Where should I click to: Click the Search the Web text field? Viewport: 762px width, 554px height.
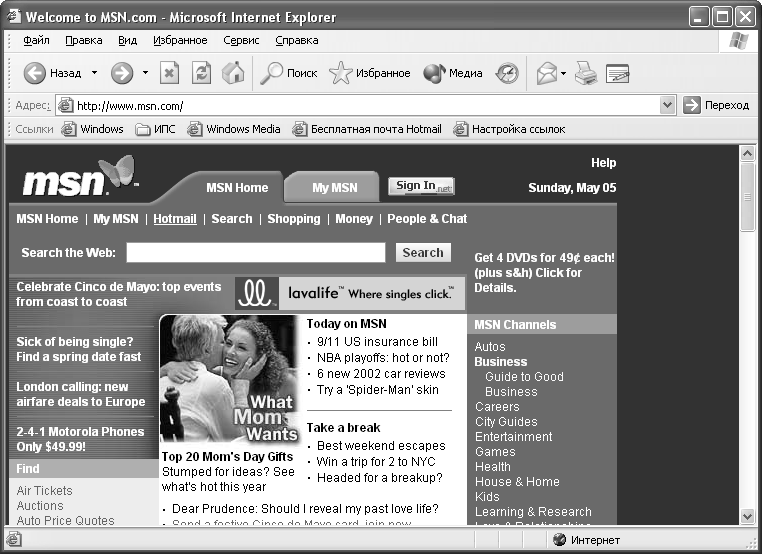coord(256,253)
